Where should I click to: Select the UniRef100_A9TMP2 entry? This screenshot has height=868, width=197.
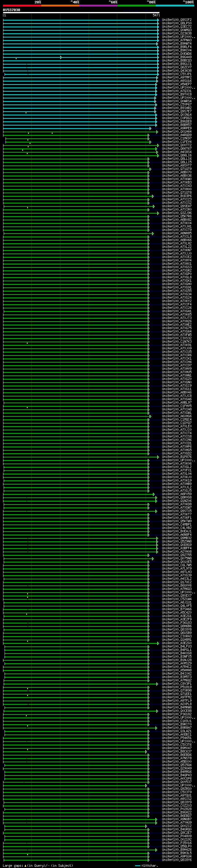pyautogui.click(x=176, y=77)
